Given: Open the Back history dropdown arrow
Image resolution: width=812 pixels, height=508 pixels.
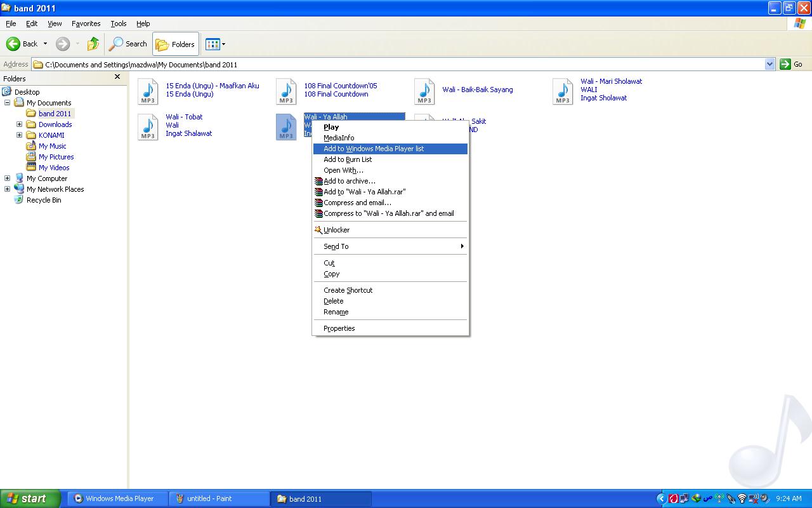Looking at the screenshot, I should (45, 44).
